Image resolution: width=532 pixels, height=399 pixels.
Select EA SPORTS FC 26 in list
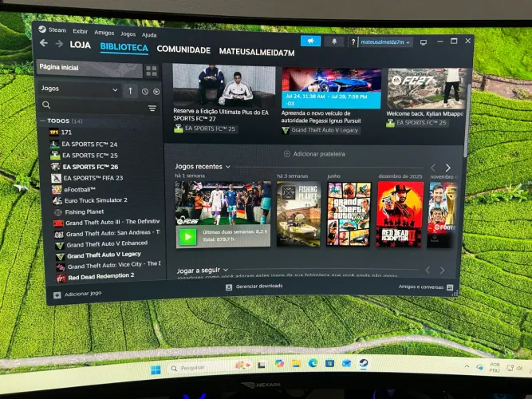[x=90, y=167]
